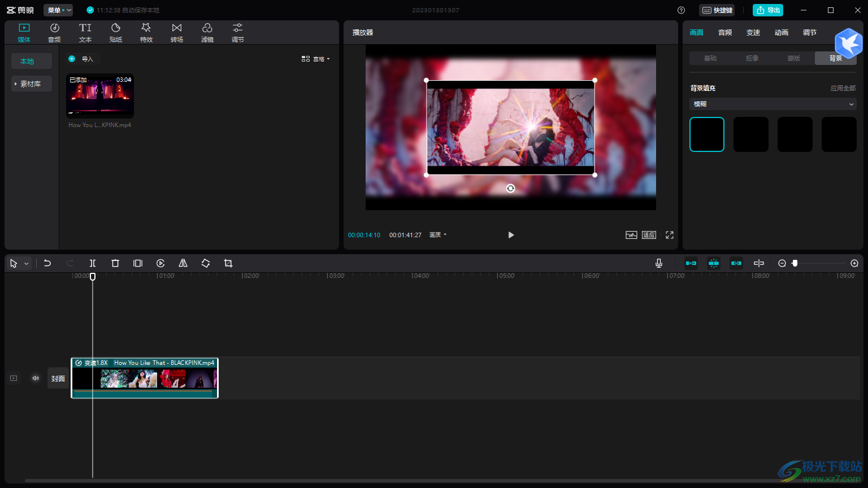Open the 贴纸 stickers panel
This screenshot has width=868, height=488.
click(116, 33)
